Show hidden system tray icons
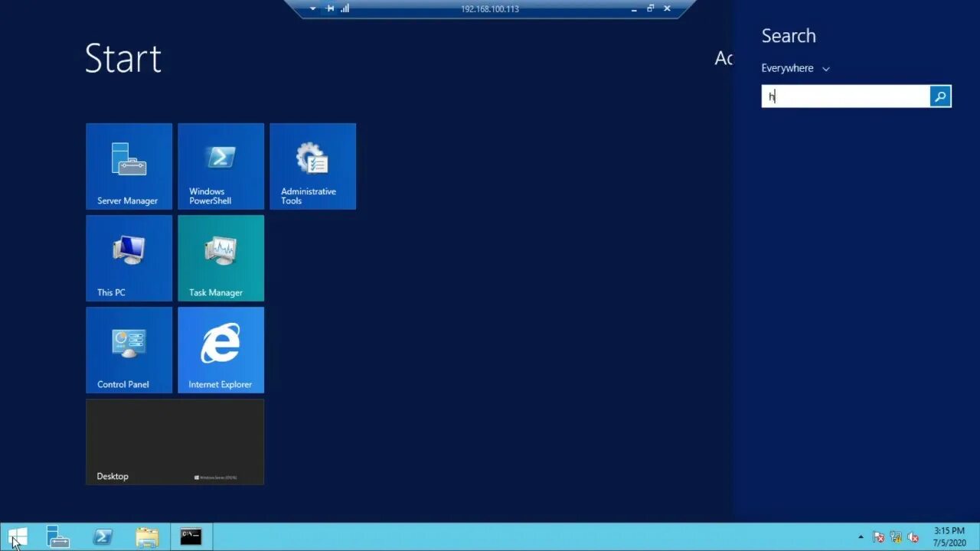The height and width of the screenshot is (551, 980). pyautogui.click(x=861, y=537)
